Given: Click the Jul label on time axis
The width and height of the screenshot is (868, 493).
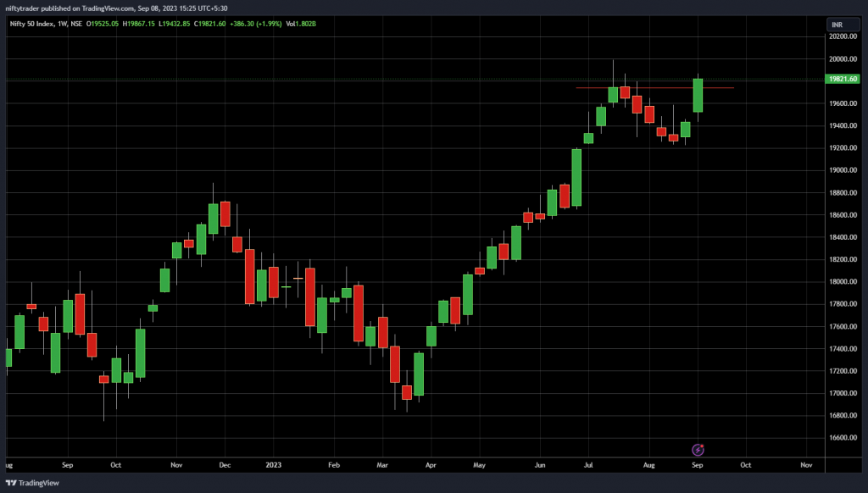Looking at the screenshot, I should (x=588, y=465).
